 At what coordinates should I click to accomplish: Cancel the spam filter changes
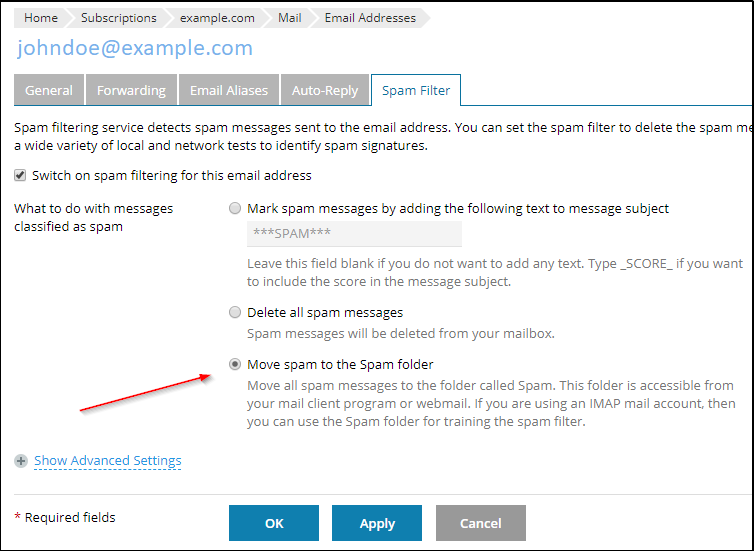[x=480, y=523]
